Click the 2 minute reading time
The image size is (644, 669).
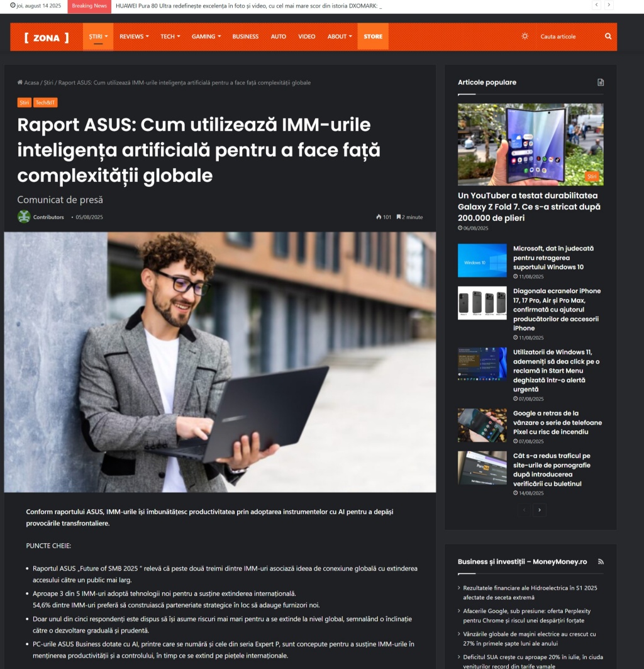click(409, 217)
